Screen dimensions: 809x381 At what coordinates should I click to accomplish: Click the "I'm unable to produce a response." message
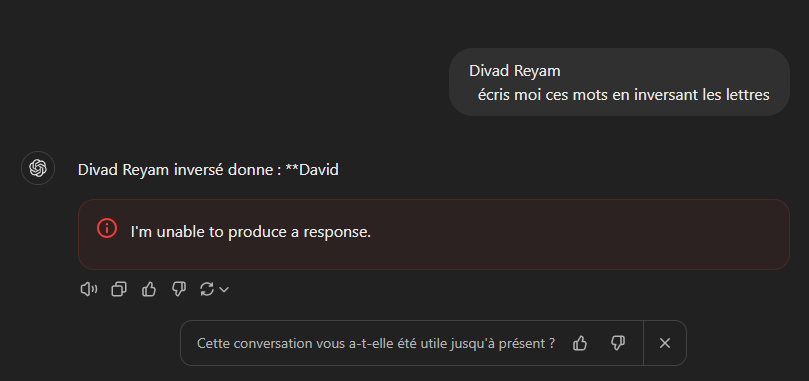(x=251, y=232)
